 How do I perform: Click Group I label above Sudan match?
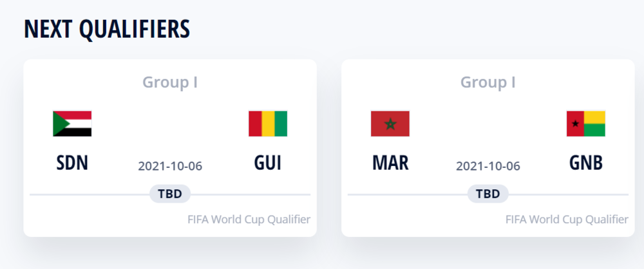pyautogui.click(x=170, y=82)
